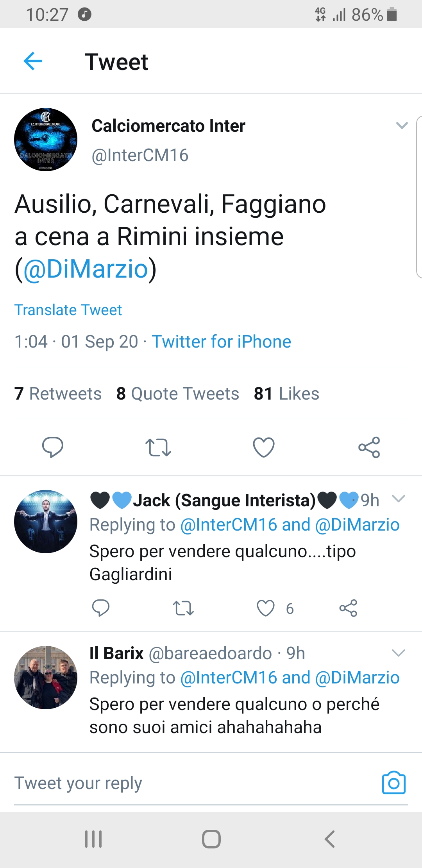Retweet Jack (Sangue Interista)'s reply

tap(183, 608)
